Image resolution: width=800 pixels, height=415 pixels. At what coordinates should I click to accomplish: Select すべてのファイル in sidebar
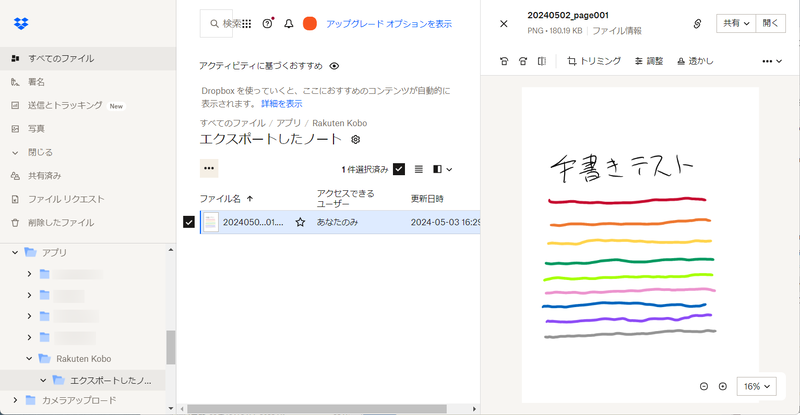click(x=88, y=59)
